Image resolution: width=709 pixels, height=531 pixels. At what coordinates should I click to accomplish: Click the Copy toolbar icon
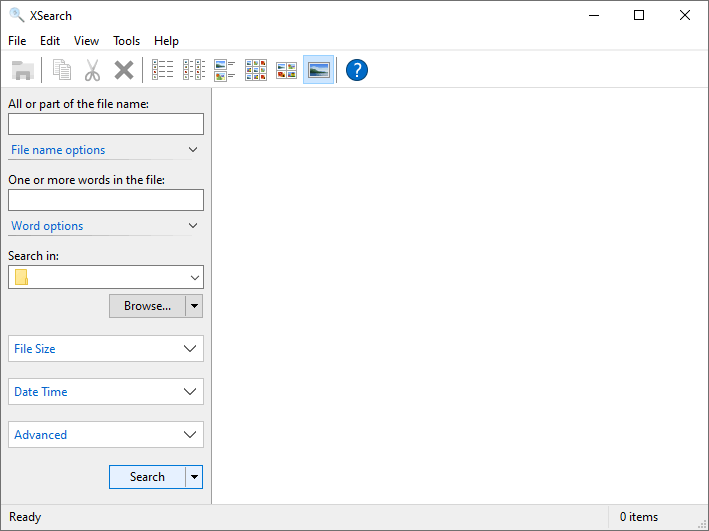[62, 70]
